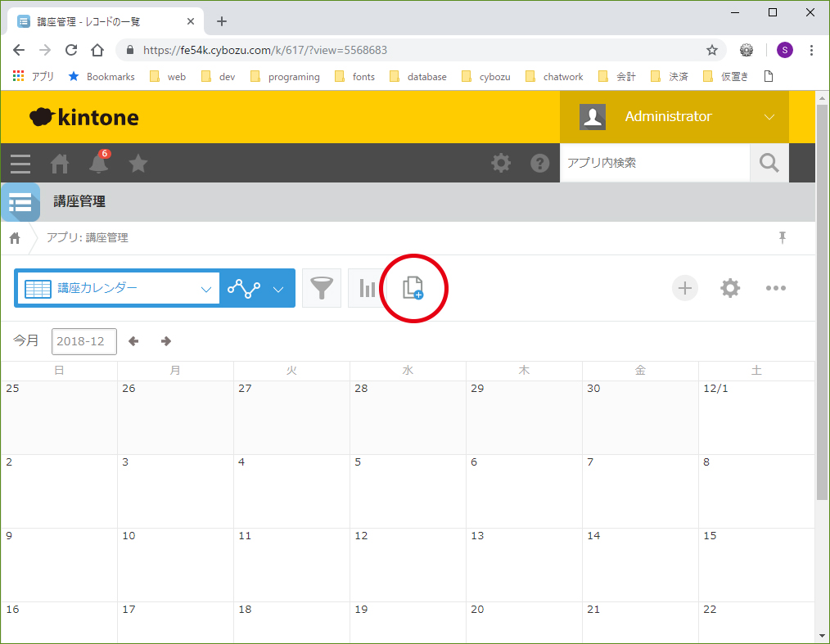Image resolution: width=830 pixels, height=644 pixels.
Task: Click calendar cell for 12/1
Action: pyautogui.click(x=756, y=417)
